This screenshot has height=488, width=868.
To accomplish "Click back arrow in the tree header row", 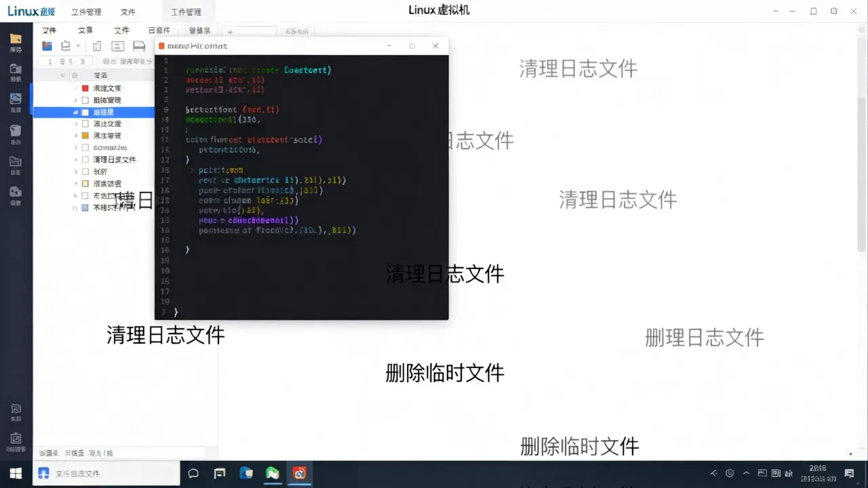I will click(62, 75).
